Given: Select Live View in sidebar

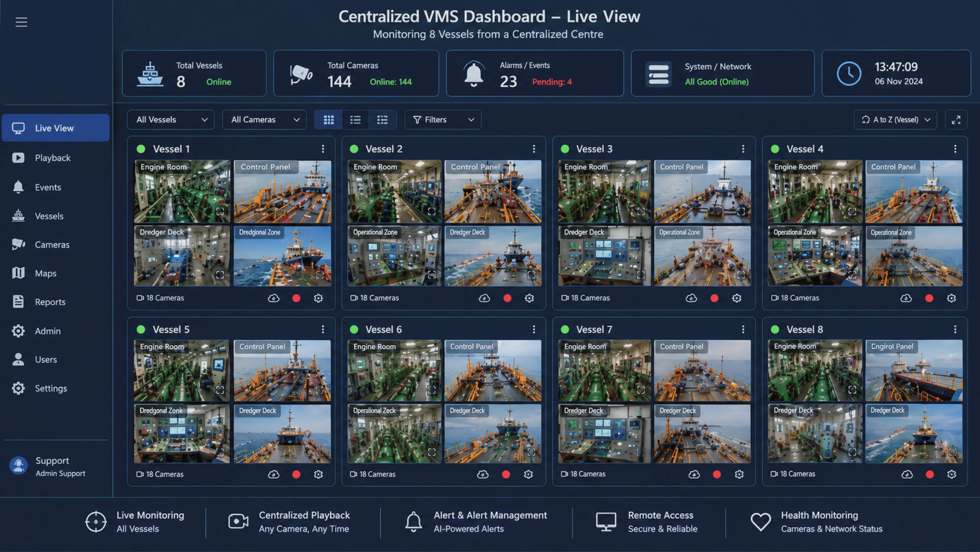Looking at the screenshot, I should tap(56, 128).
